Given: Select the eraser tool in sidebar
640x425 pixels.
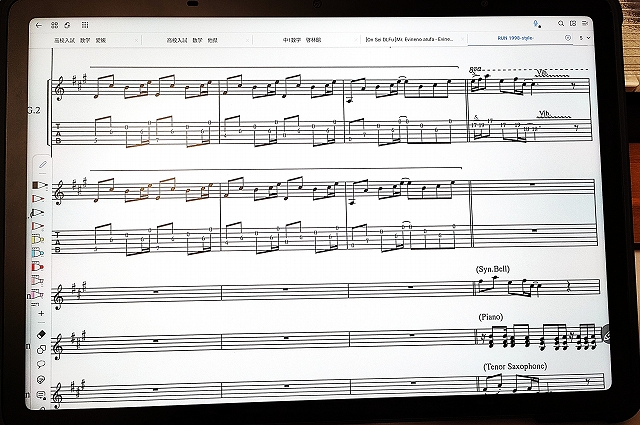Looking at the screenshot, I should tap(41, 334).
